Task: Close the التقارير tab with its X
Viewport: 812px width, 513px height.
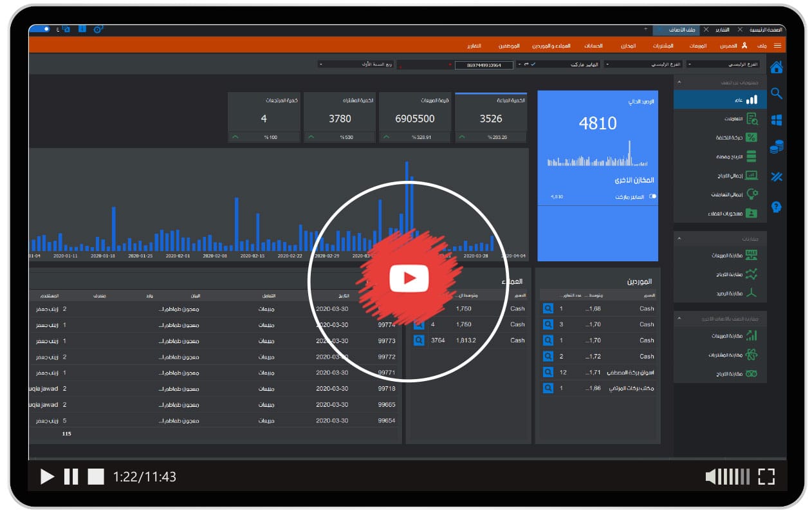Action: (x=706, y=30)
